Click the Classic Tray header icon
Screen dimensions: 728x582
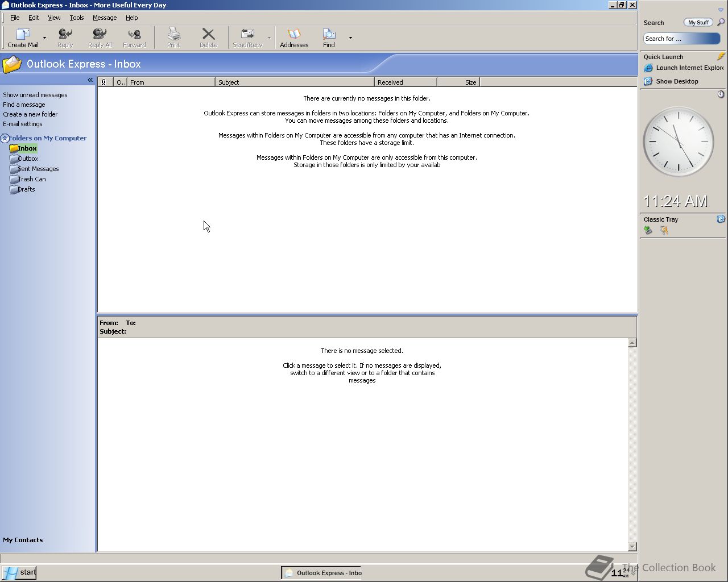(x=721, y=219)
